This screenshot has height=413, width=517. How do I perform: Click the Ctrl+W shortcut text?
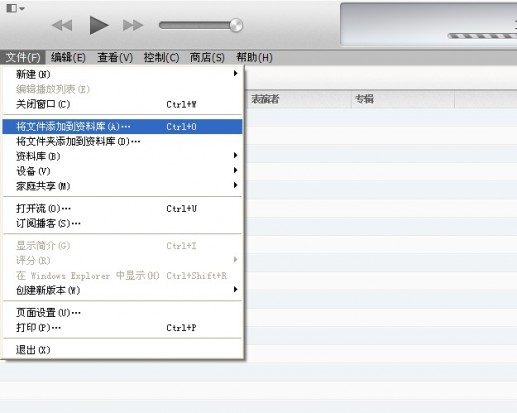point(181,104)
